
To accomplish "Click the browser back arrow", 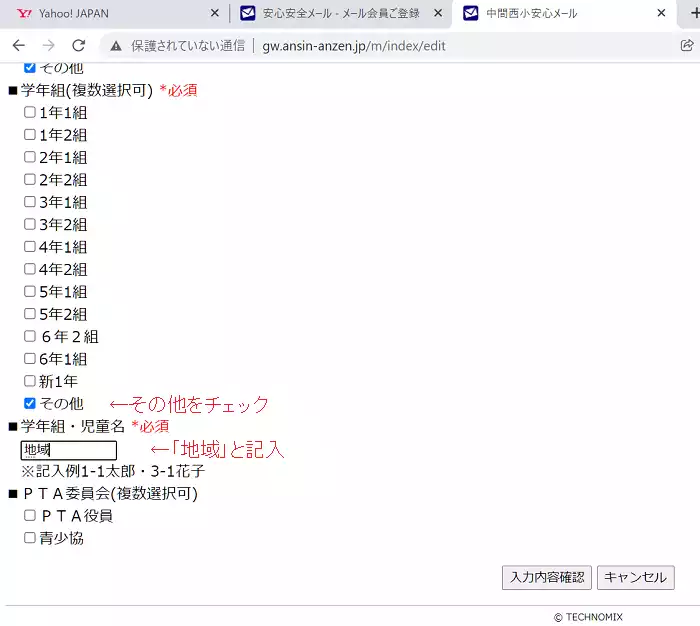I will point(19,45).
